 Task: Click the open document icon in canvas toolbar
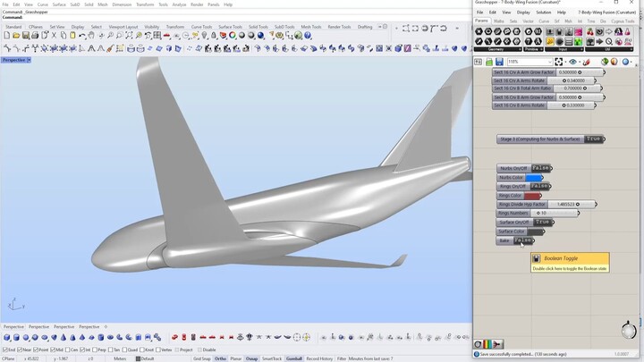pyautogui.click(x=489, y=62)
